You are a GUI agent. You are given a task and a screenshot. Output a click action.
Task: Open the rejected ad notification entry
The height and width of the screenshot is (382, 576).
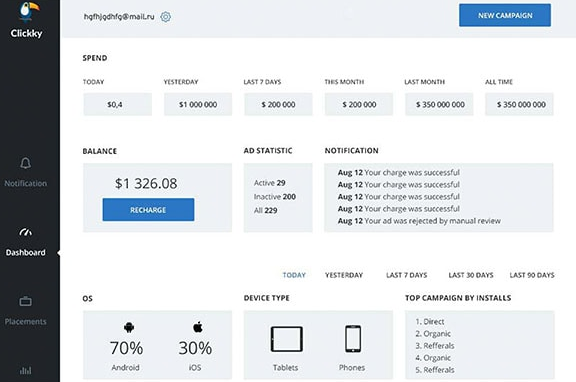click(419, 221)
